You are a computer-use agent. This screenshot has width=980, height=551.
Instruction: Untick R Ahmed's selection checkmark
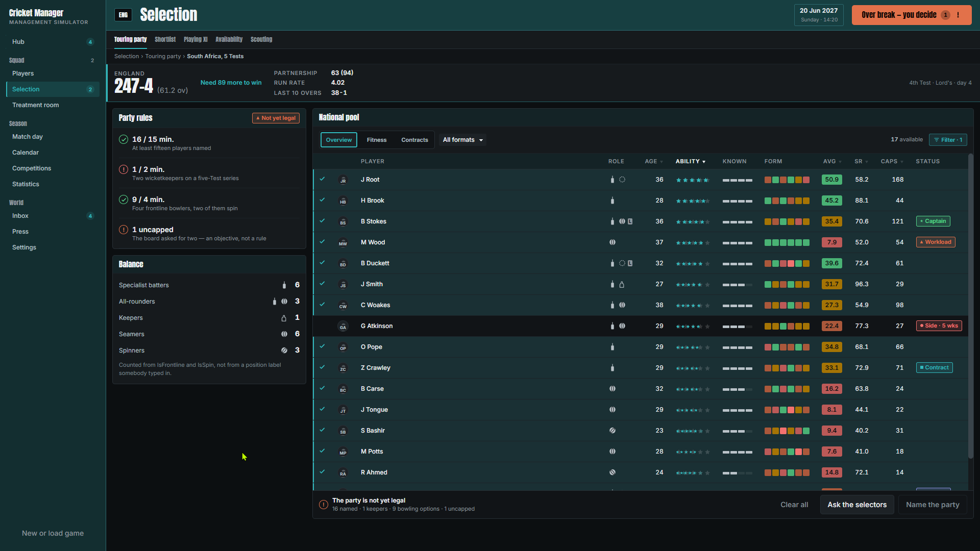322,472
